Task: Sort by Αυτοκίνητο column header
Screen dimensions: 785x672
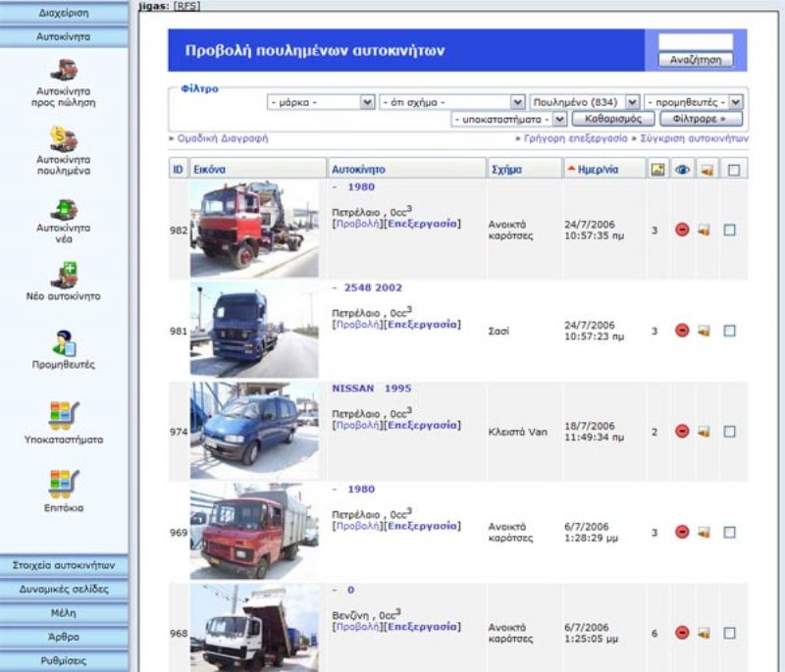Action: coord(358,170)
